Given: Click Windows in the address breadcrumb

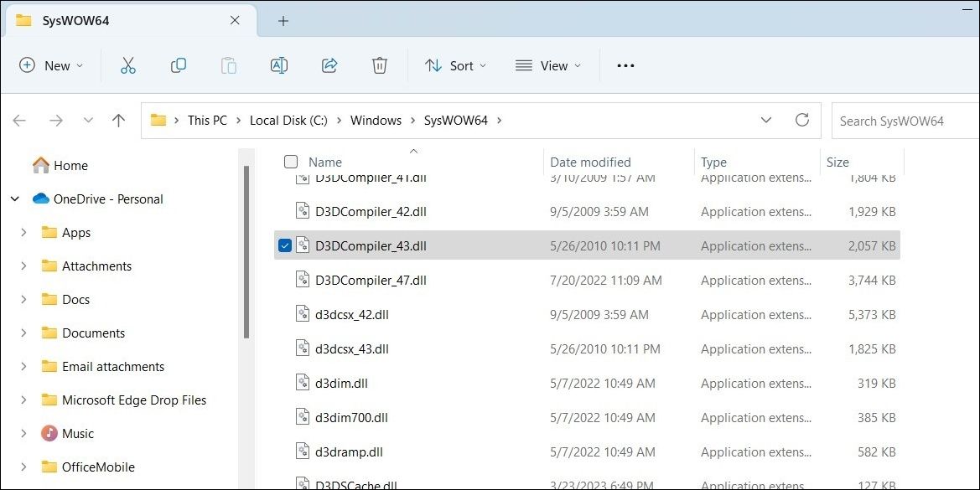Looking at the screenshot, I should (x=376, y=121).
